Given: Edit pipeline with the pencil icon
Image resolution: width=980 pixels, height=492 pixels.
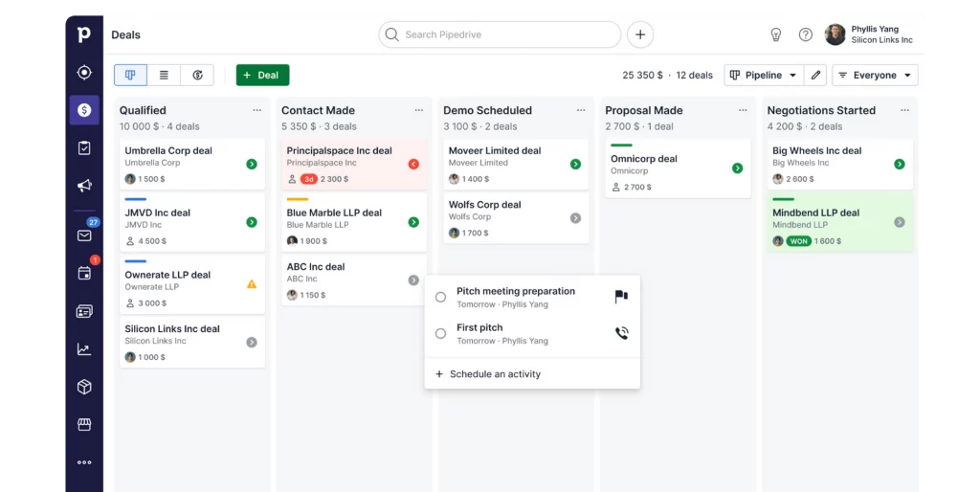Looking at the screenshot, I should pyautogui.click(x=815, y=75).
